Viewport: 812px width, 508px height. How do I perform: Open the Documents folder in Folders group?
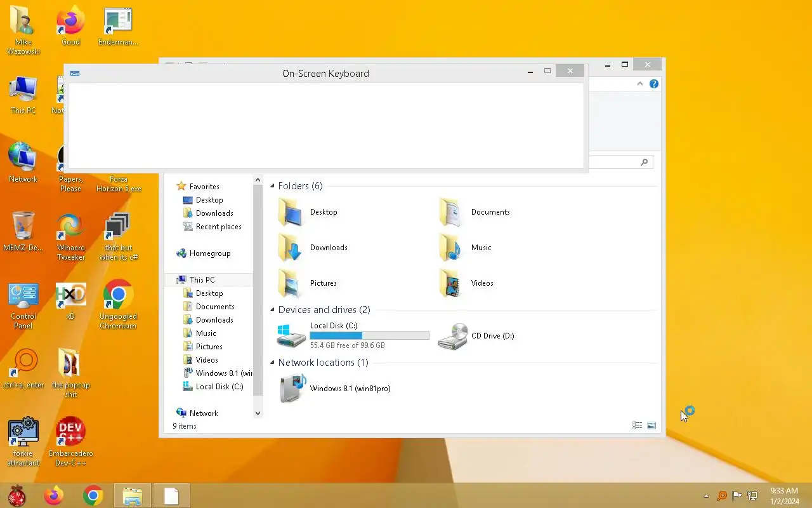point(475,212)
